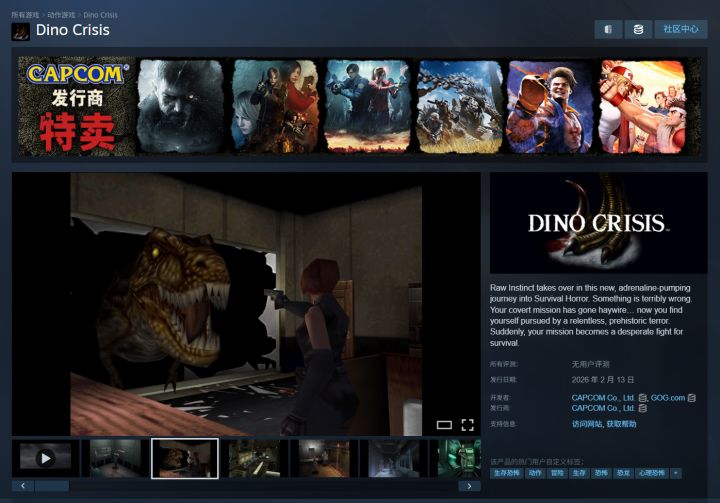Click the left arrow of the thumbnail scrollbar
The height and width of the screenshot is (503, 720).
pos(22,486)
